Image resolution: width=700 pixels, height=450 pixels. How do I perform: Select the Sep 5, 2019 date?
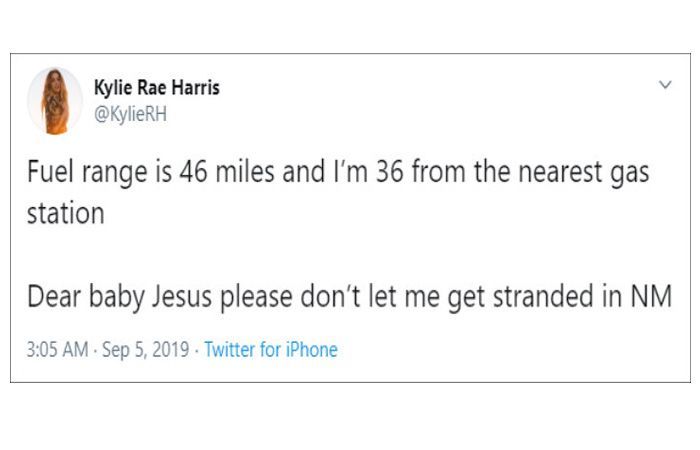click(146, 350)
